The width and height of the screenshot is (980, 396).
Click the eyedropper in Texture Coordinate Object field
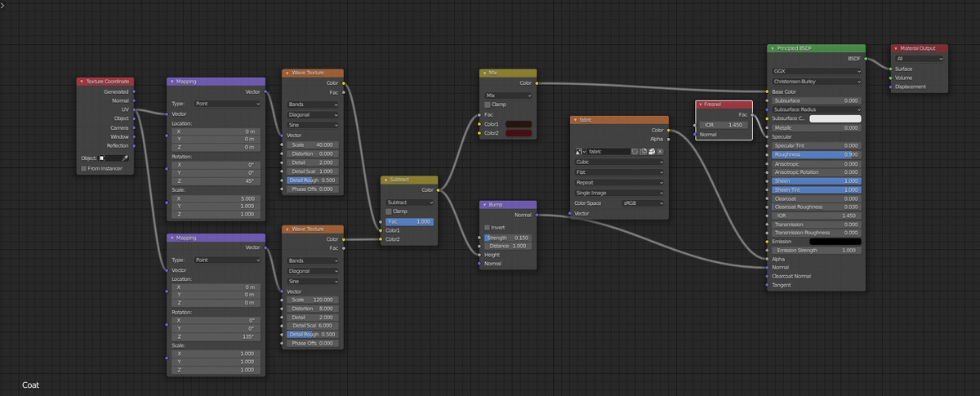pos(126,158)
